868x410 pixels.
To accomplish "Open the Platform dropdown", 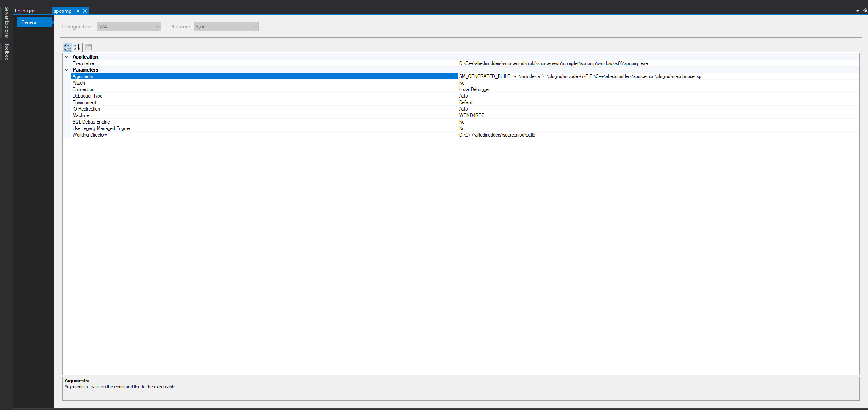I will pos(226,27).
